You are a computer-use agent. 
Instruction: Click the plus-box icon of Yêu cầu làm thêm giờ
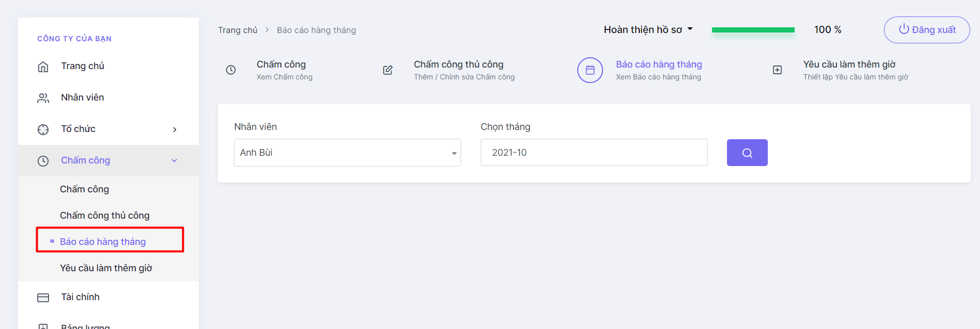(777, 70)
